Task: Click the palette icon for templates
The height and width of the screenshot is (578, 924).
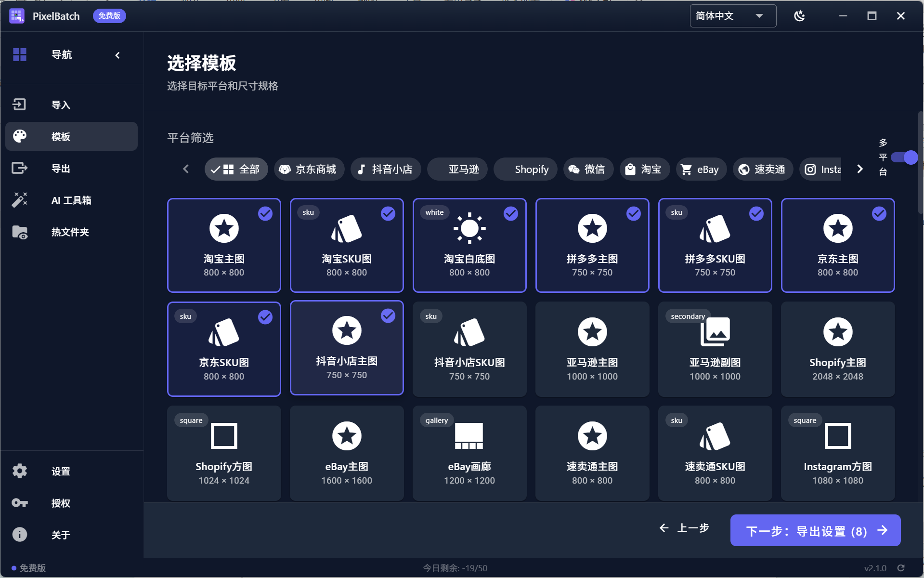Action: click(20, 136)
